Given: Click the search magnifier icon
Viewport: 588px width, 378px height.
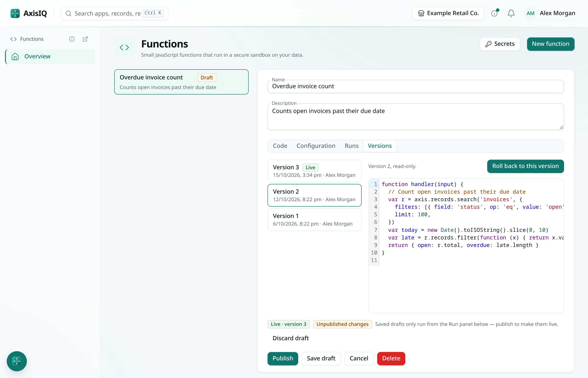Looking at the screenshot, I should click(x=68, y=13).
